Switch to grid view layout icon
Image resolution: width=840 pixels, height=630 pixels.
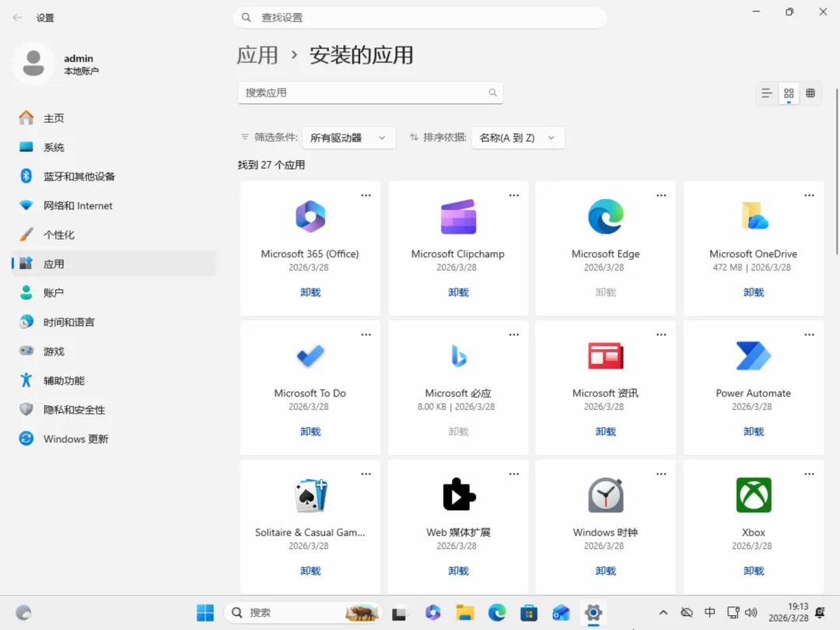[x=789, y=93]
